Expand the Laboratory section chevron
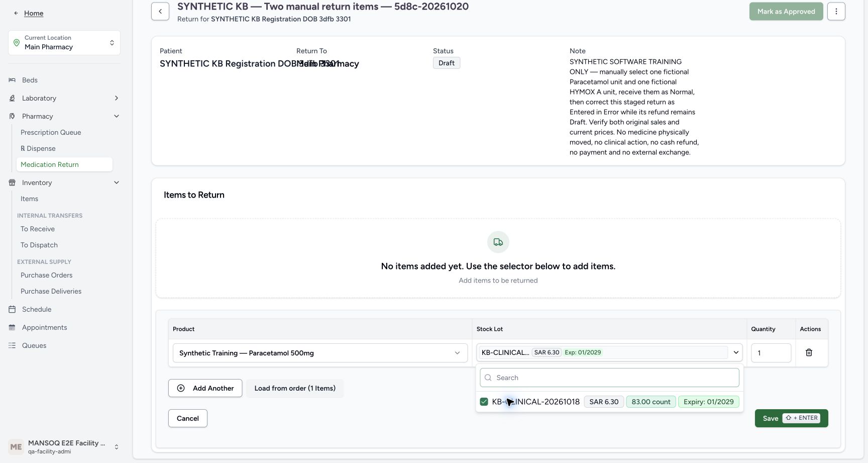Viewport: 868px width, 463px height. tap(117, 98)
